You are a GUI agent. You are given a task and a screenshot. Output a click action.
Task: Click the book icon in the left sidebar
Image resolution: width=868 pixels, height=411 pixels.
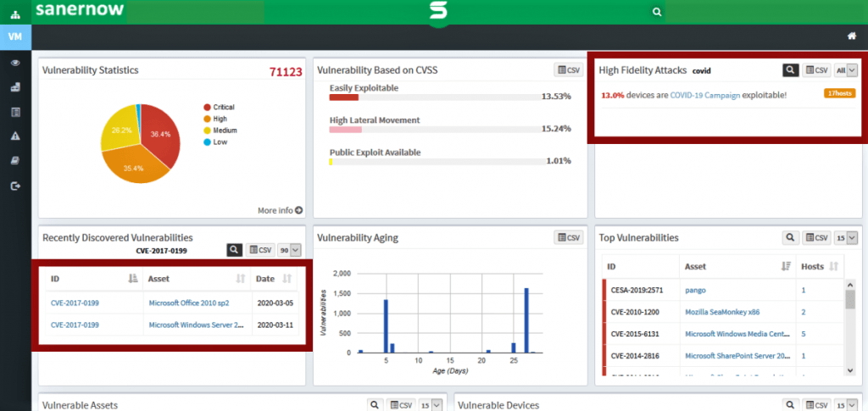14,160
